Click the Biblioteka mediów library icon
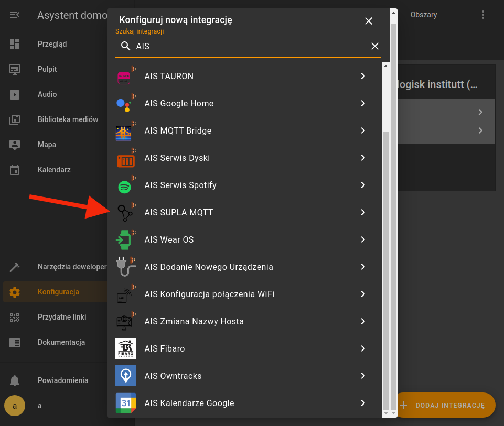Image resolution: width=504 pixels, height=426 pixels. pyautogui.click(x=15, y=119)
